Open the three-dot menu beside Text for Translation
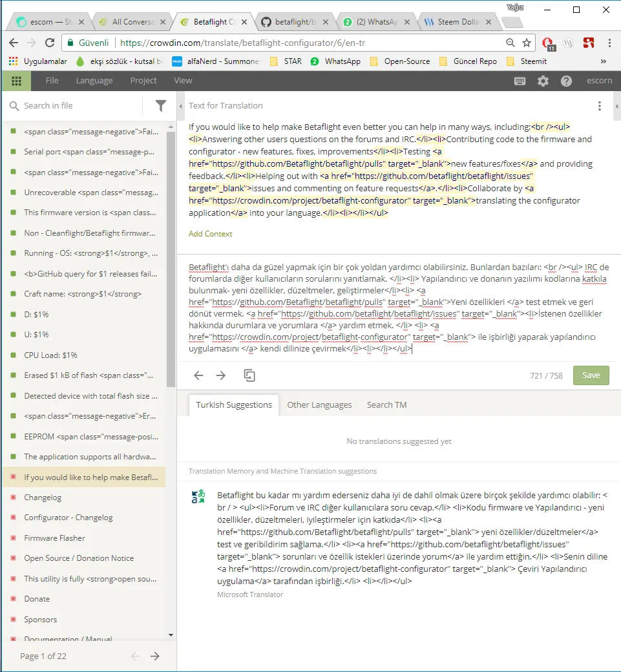 [600, 106]
